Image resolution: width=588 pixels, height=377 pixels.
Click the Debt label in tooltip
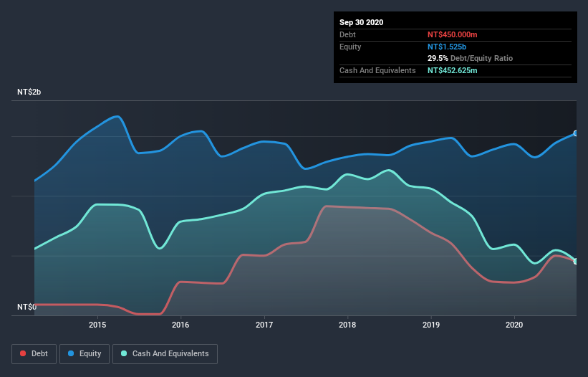pos(347,34)
